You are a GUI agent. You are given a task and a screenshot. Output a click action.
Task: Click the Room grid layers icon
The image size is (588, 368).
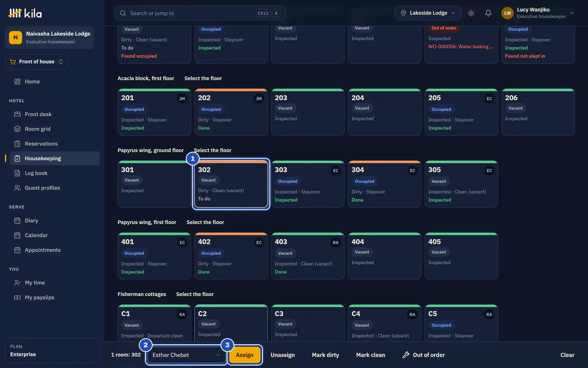[17, 129]
